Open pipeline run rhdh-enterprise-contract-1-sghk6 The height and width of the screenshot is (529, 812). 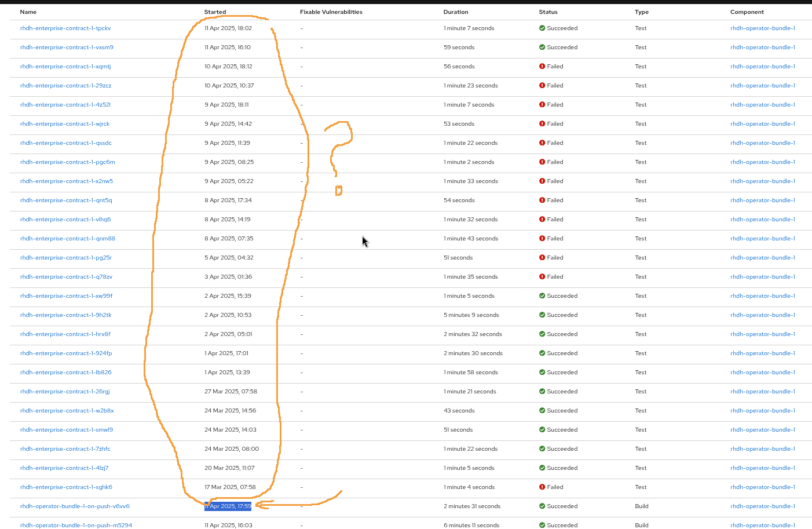tap(66, 487)
